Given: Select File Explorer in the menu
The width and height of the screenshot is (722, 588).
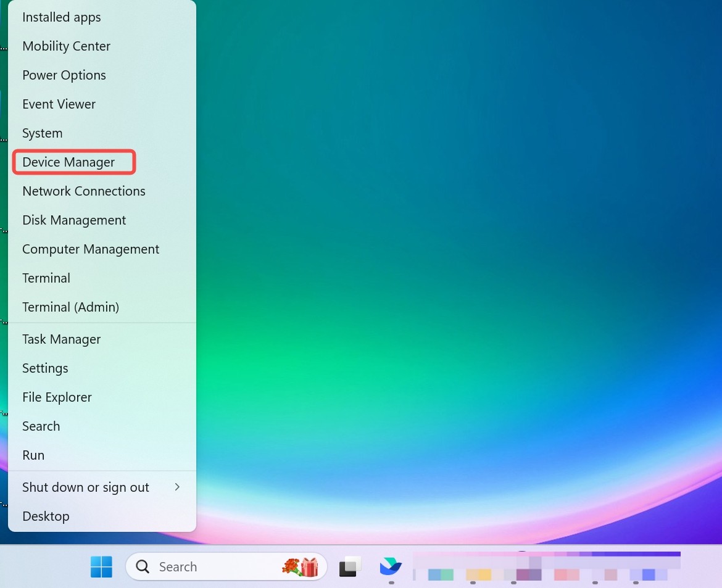Looking at the screenshot, I should click(x=57, y=397).
